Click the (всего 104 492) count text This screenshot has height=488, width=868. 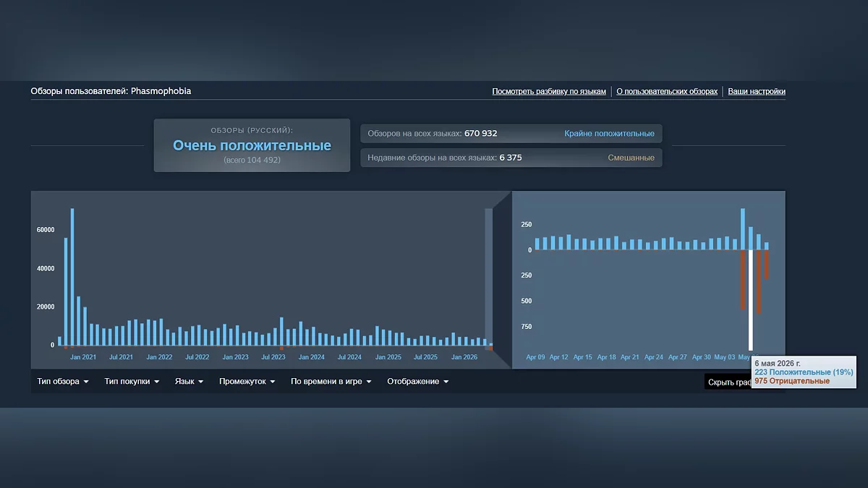(x=252, y=160)
